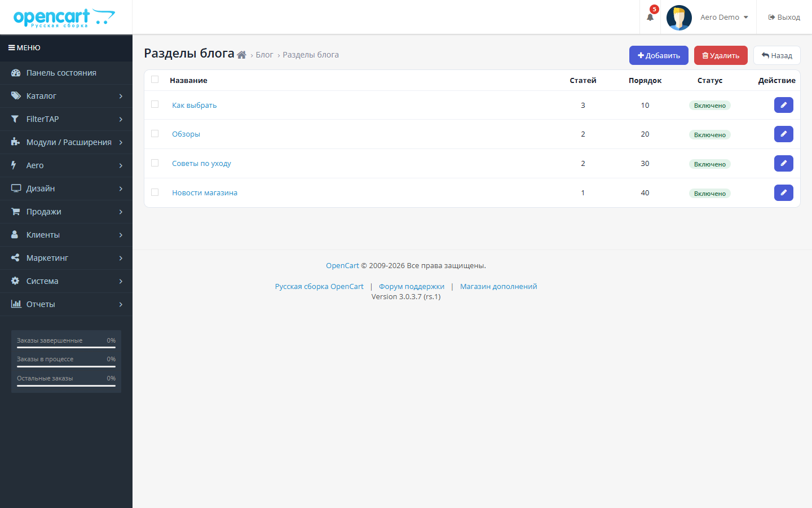Viewport: 812px width, 508px height.
Task: Check the Советы по уходу checkbox
Action: pyautogui.click(x=155, y=163)
